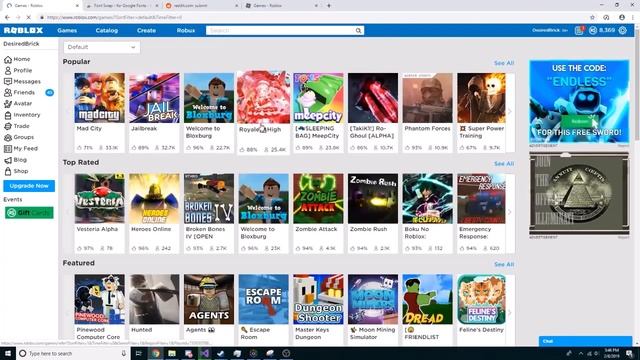
Task: Click See All for Top Rated
Action: 504,164
